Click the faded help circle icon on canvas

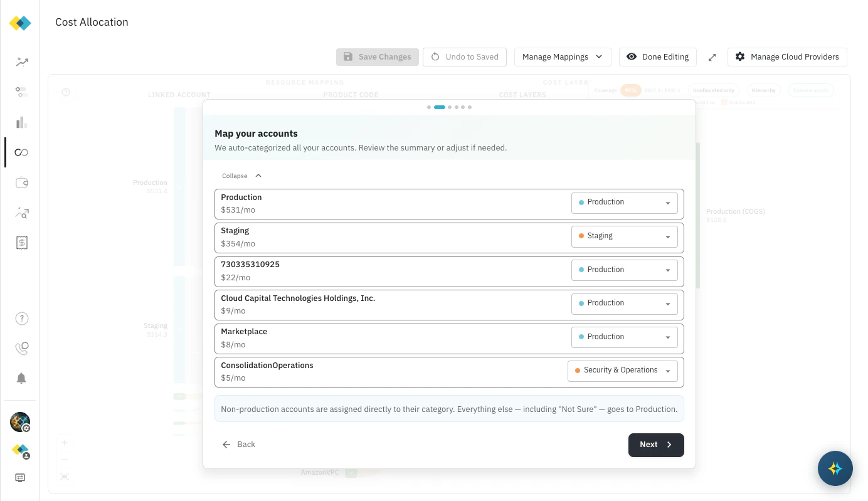66,92
